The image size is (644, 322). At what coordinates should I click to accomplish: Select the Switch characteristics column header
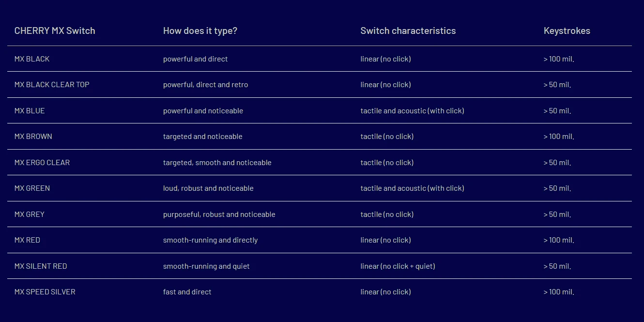coord(408,31)
